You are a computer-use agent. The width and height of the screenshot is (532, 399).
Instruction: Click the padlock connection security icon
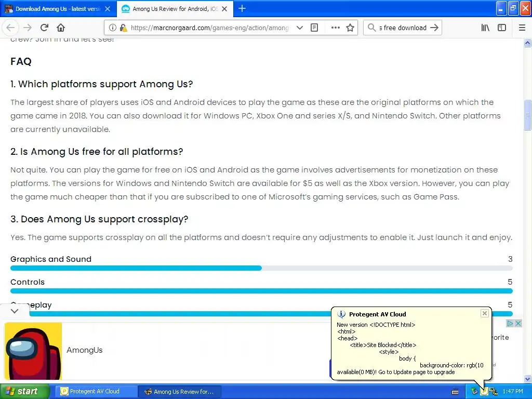coord(123,28)
